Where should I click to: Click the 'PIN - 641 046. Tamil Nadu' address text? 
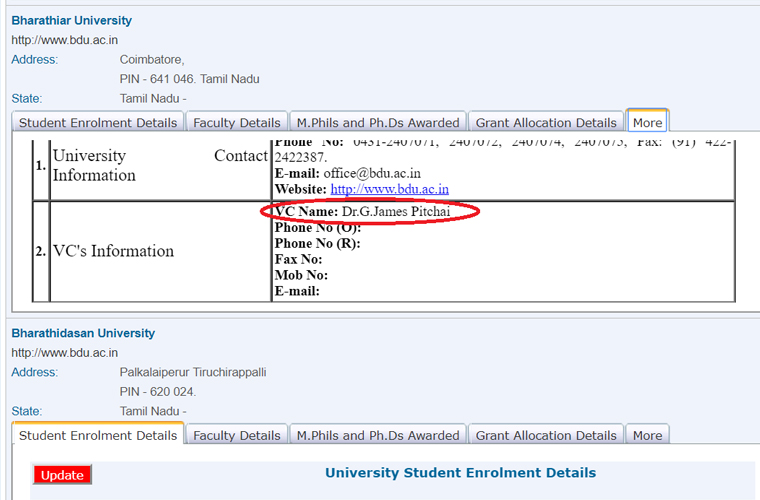click(190, 79)
